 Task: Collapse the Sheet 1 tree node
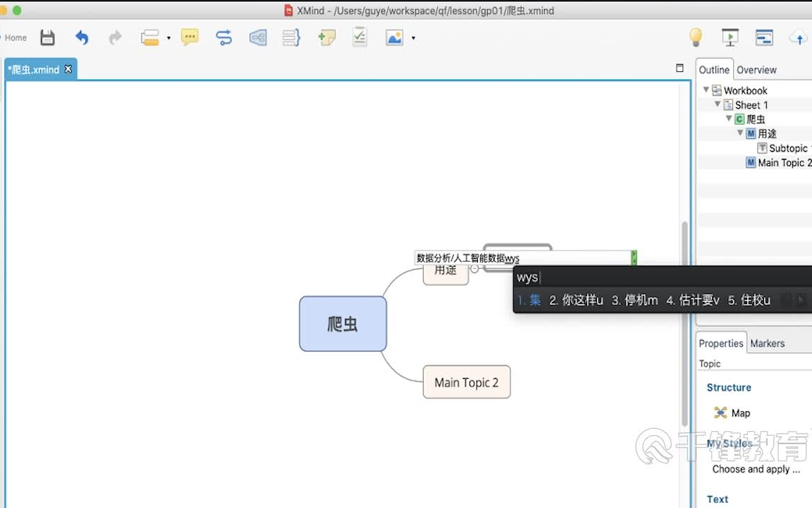[x=718, y=104]
